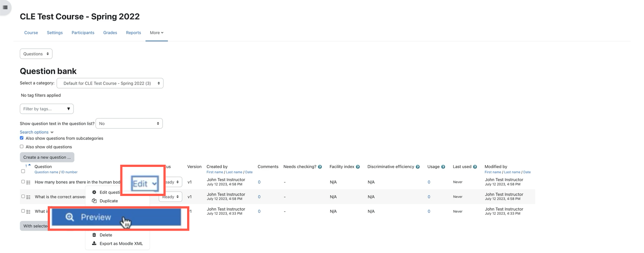Click question type icon of third question row
Image resolution: width=644 pixels, height=253 pixels.
coord(28,212)
